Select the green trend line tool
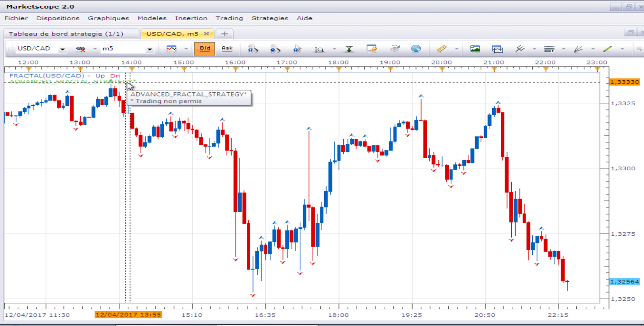This screenshot has width=644, height=326. 607,49
